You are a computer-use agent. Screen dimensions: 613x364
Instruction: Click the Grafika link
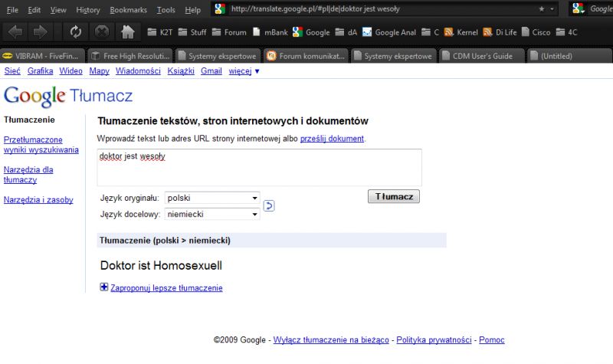41,71
